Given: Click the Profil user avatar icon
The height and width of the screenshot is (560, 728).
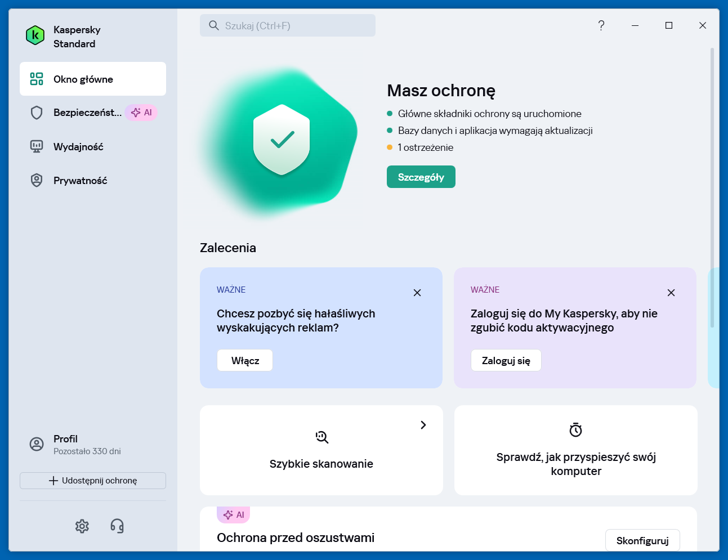Looking at the screenshot, I should (37, 444).
